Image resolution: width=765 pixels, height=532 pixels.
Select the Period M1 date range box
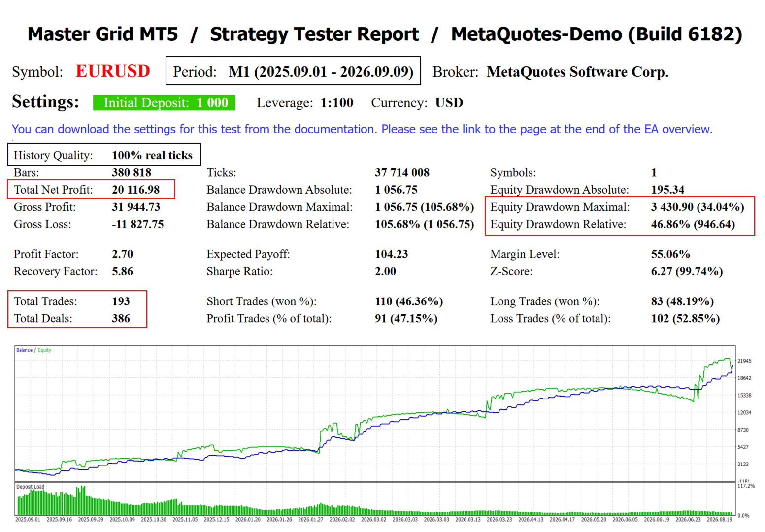click(293, 71)
